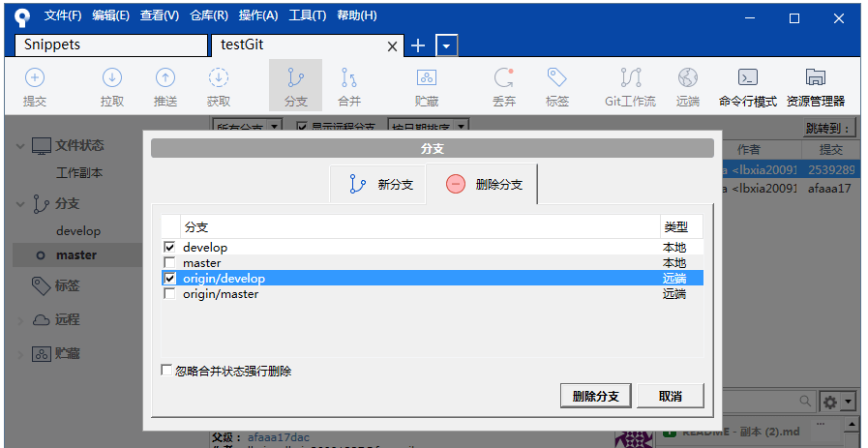Select 工作副本 in the sidebar

(x=79, y=173)
